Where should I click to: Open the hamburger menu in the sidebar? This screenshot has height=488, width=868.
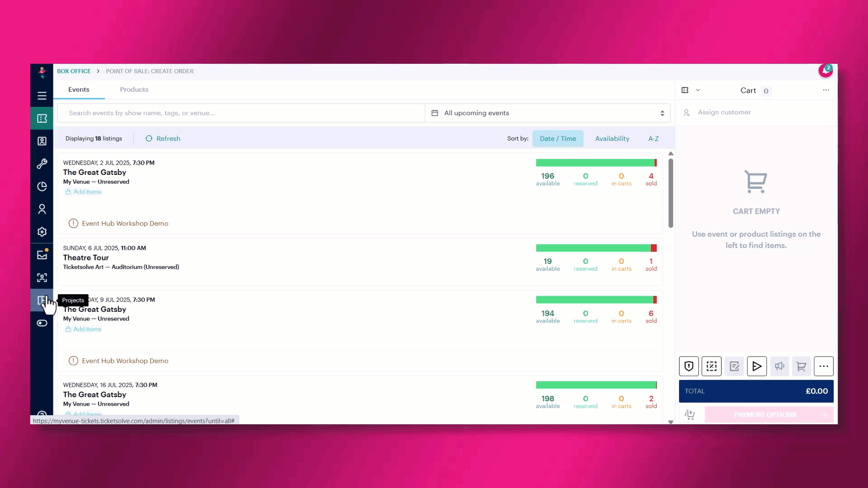(42, 96)
